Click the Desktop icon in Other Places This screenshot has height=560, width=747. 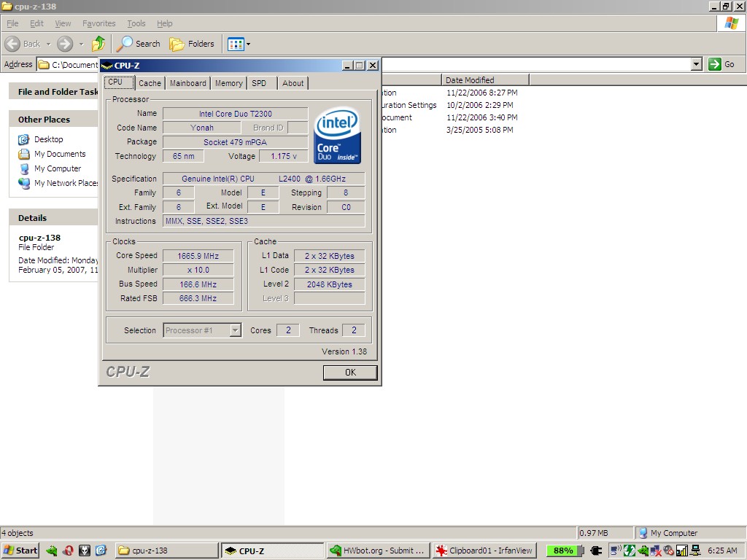pyautogui.click(x=24, y=139)
